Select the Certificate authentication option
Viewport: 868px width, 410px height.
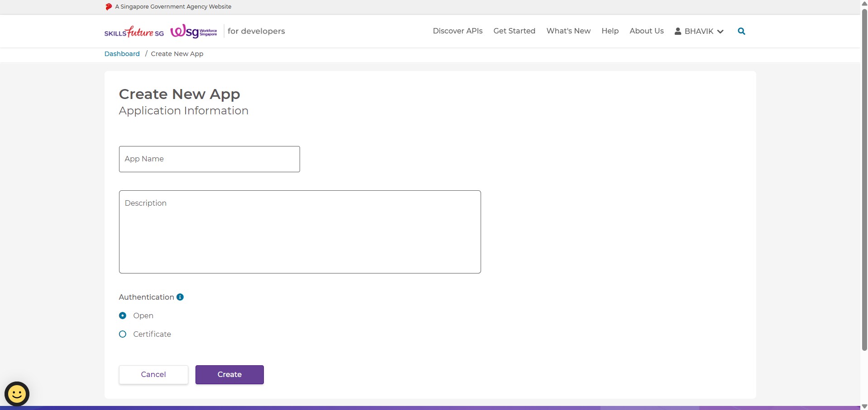tap(123, 334)
